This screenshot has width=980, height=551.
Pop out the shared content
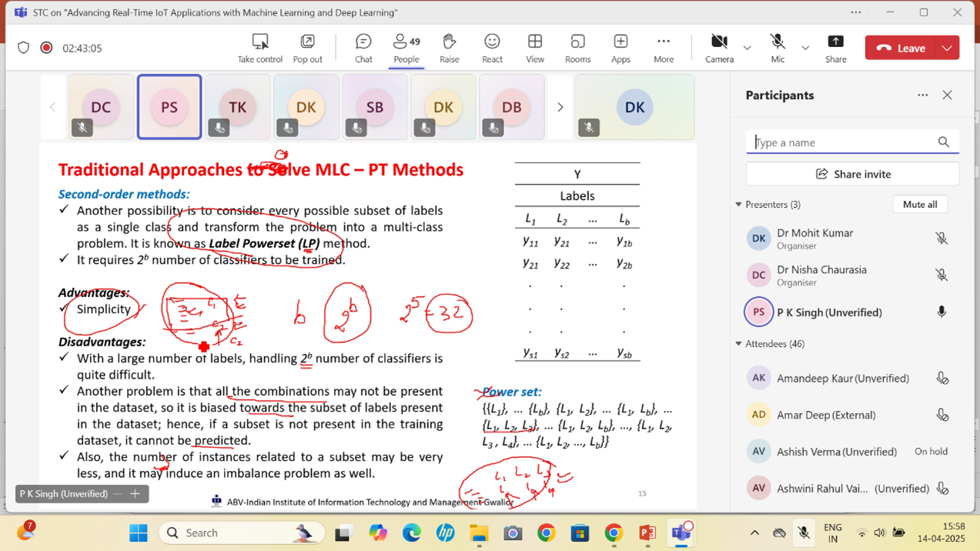point(307,48)
